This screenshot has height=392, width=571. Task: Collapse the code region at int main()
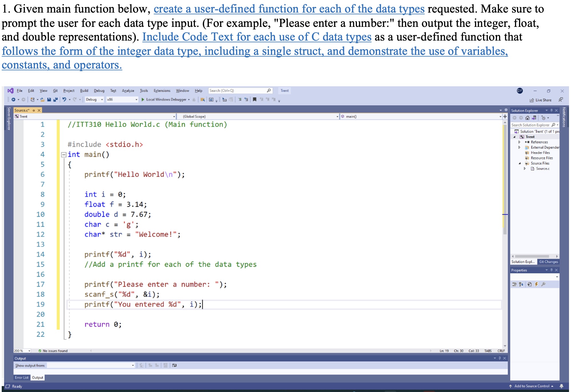63,154
